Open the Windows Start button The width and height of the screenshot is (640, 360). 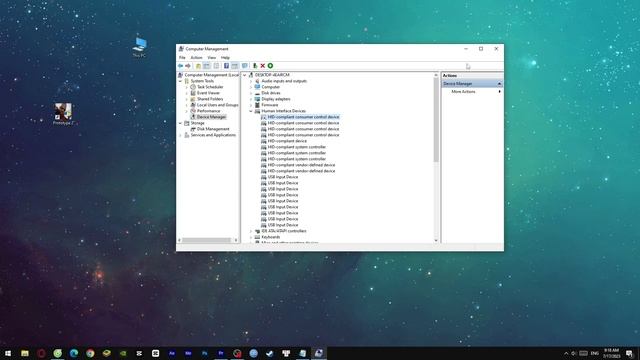tap(8, 353)
